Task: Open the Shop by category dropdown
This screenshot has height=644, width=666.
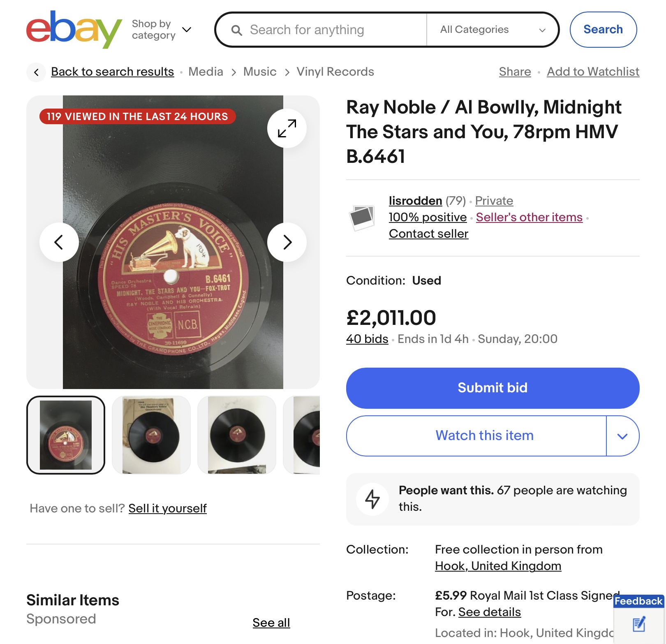Action: click(x=162, y=30)
